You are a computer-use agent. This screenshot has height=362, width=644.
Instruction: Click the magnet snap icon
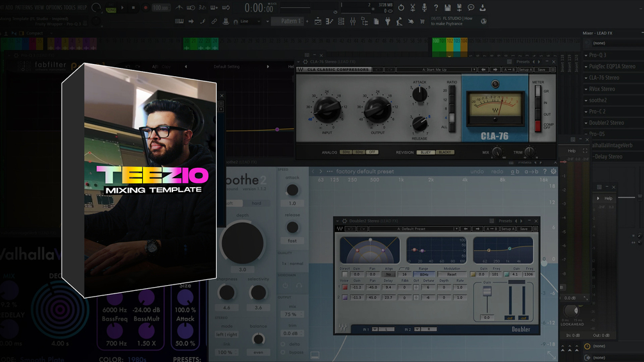[236, 22]
